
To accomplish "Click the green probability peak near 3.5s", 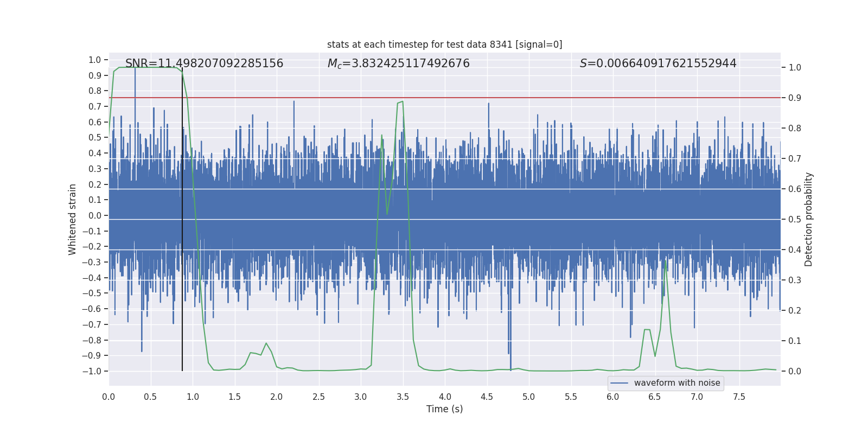I will coord(402,101).
